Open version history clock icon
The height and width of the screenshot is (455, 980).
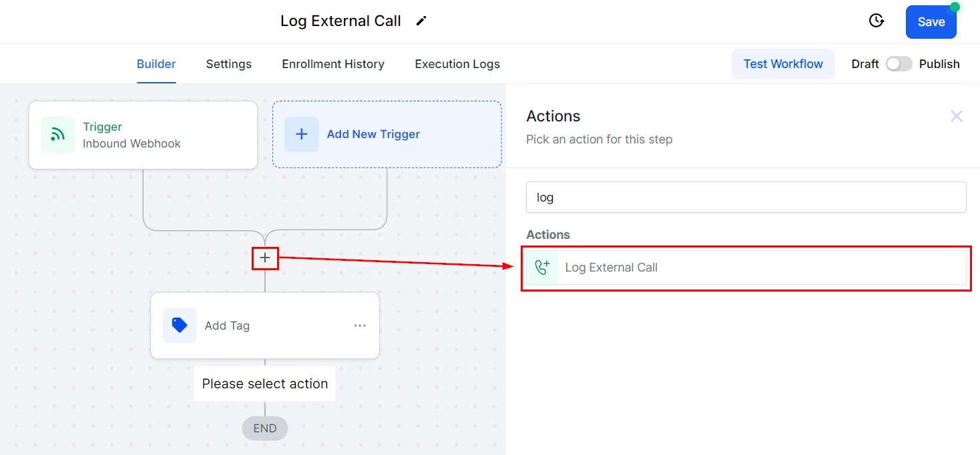click(x=877, y=21)
